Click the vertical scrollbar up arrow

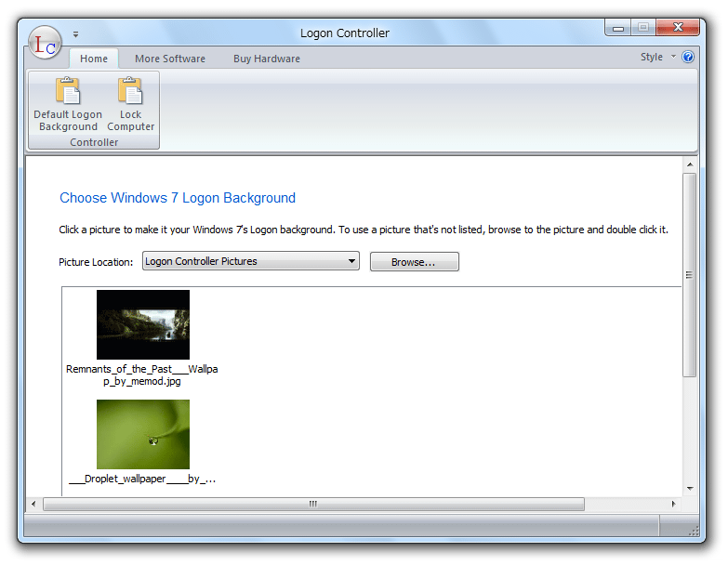[690, 164]
